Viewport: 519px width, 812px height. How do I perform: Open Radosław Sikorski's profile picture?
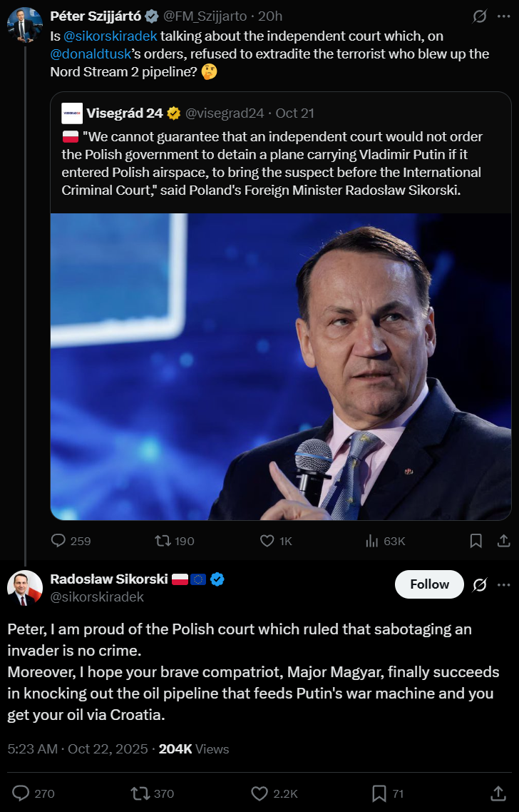click(25, 588)
